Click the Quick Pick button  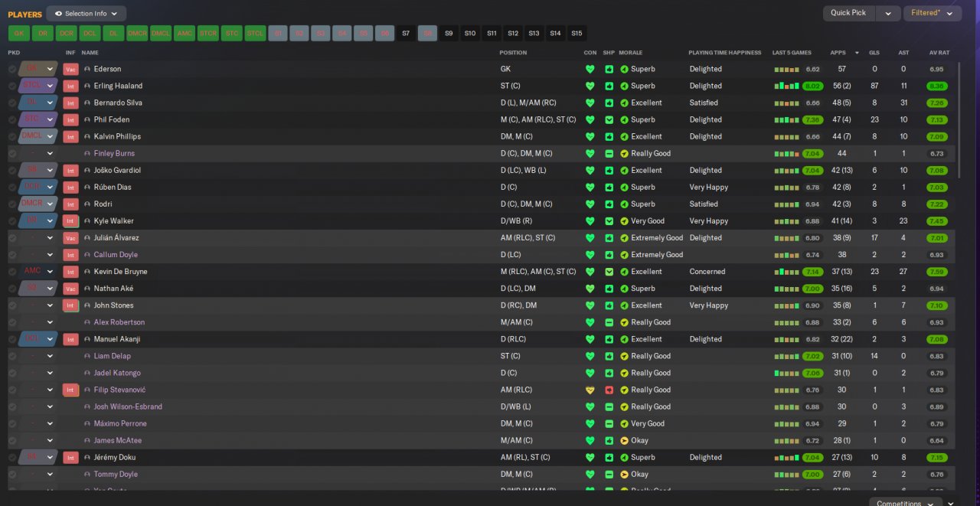click(x=849, y=13)
